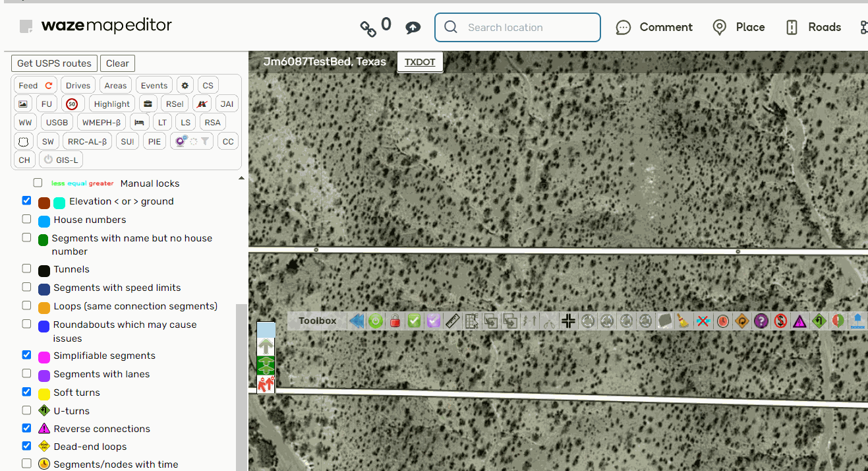868x471 pixels.
Task: Uncheck Elevation < or > ground checkbox
Action: coord(26,201)
